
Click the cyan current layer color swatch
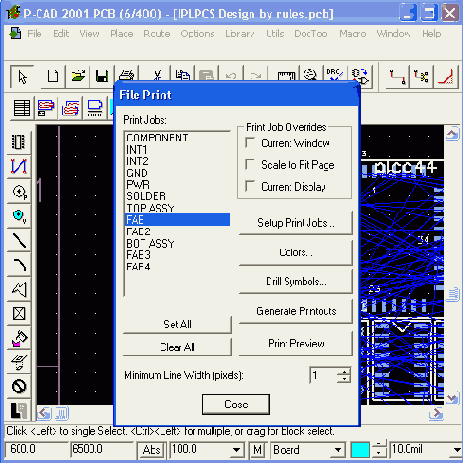(x=360, y=450)
